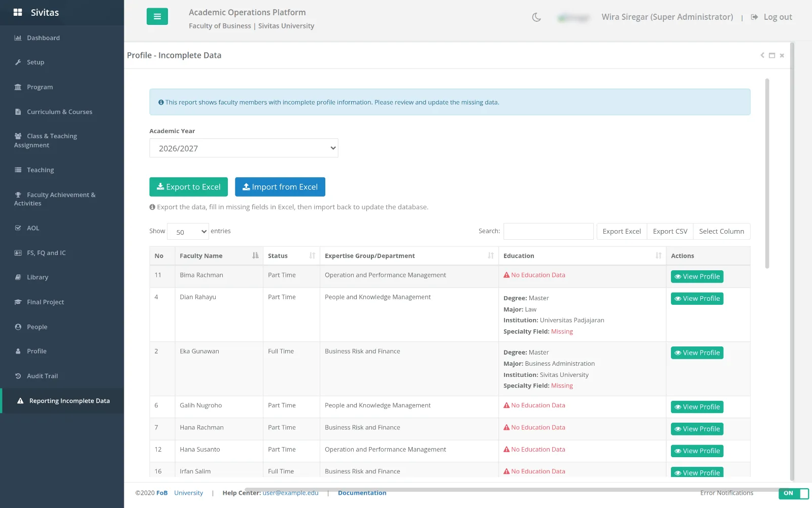Screen dimensions: 812x508
Task: Select Irfan Salim faculty name cell
Action: coord(219,471)
